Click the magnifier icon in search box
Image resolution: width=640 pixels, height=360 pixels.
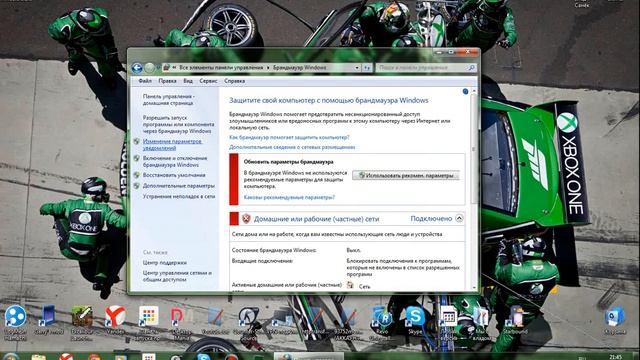pyautogui.click(x=471, y=67)
